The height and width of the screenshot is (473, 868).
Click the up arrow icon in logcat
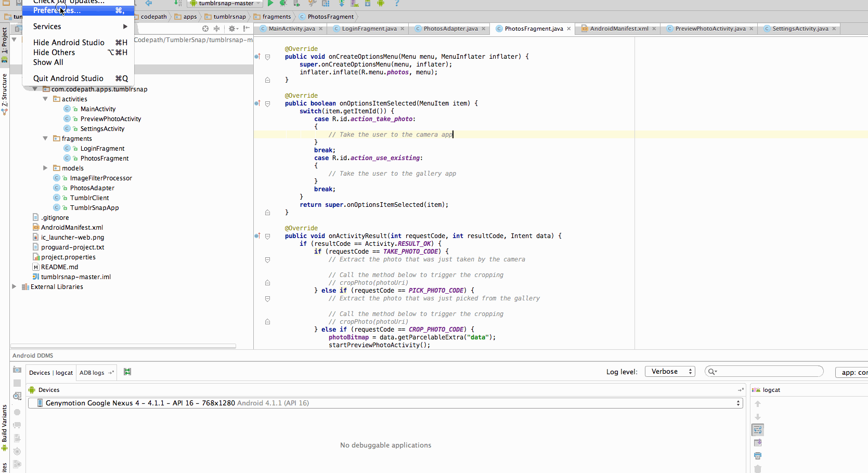pos(758,404)
